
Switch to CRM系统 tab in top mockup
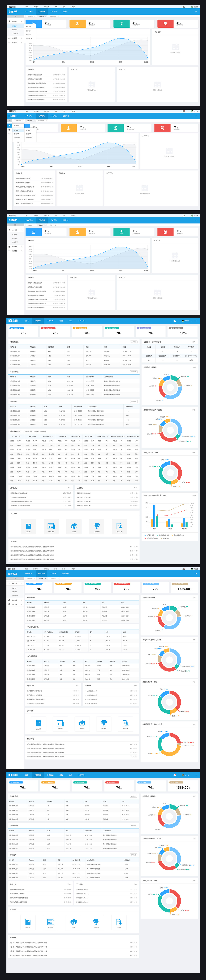pos(29,11)
